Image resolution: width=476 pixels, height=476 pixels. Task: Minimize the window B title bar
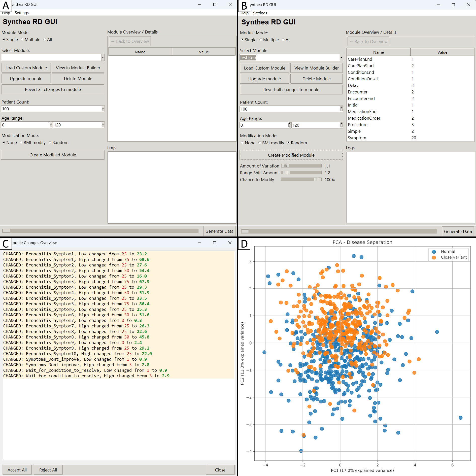click(438, 5)
